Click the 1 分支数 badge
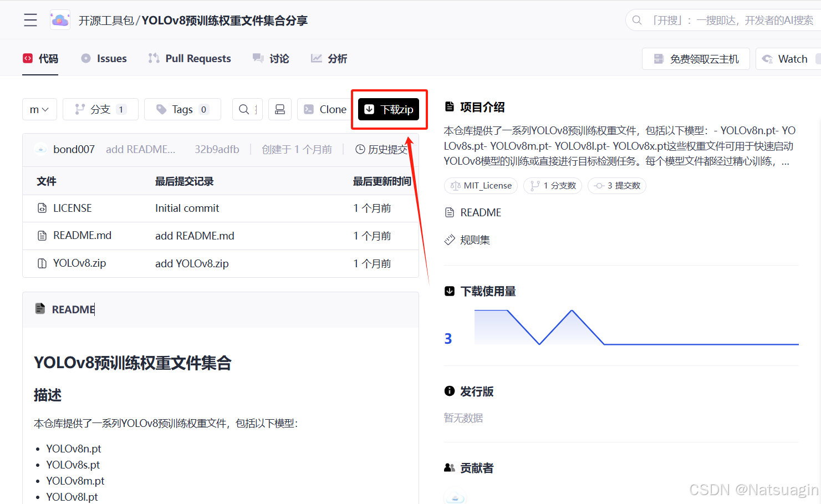This screenshot has width=821, height=504. coord(553,186)
